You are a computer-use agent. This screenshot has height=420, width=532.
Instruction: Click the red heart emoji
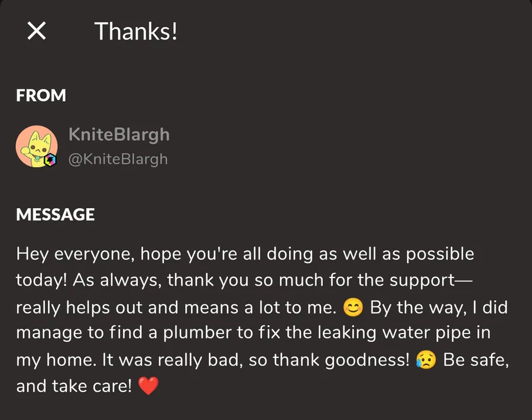coord(148,386)
